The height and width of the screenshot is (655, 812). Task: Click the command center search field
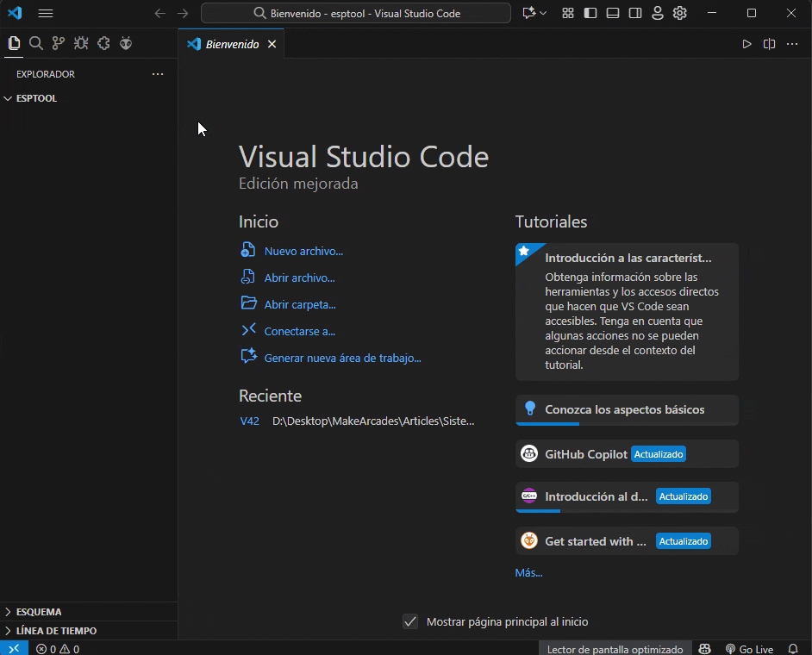[356, 13]
